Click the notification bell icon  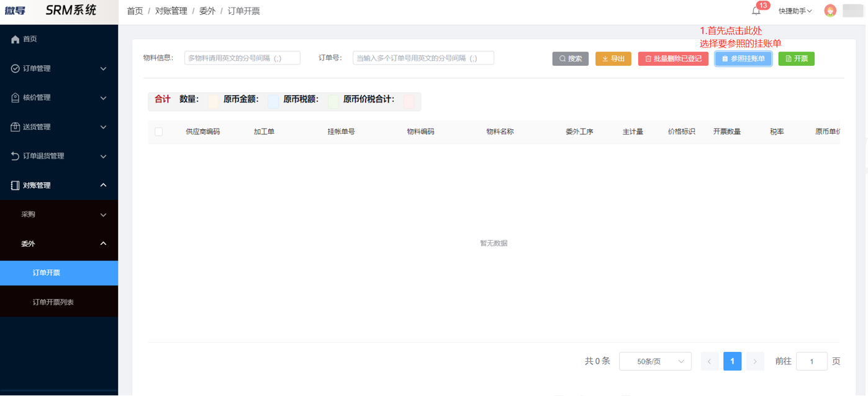click(x=756, y=11)
